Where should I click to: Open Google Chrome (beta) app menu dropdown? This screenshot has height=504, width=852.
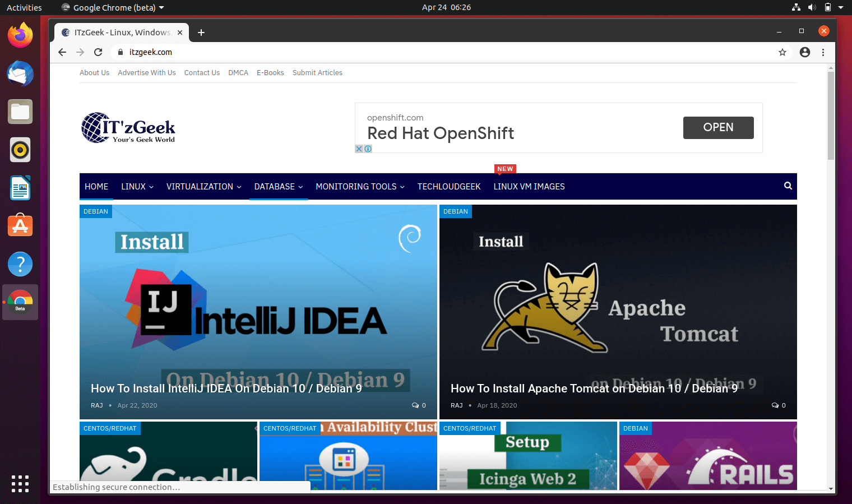(113, 8)
